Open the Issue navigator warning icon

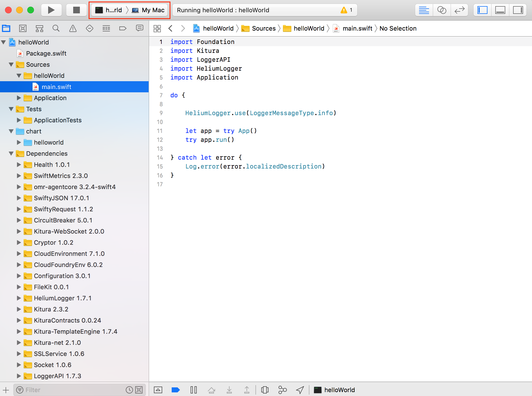(x=73, y=28)
